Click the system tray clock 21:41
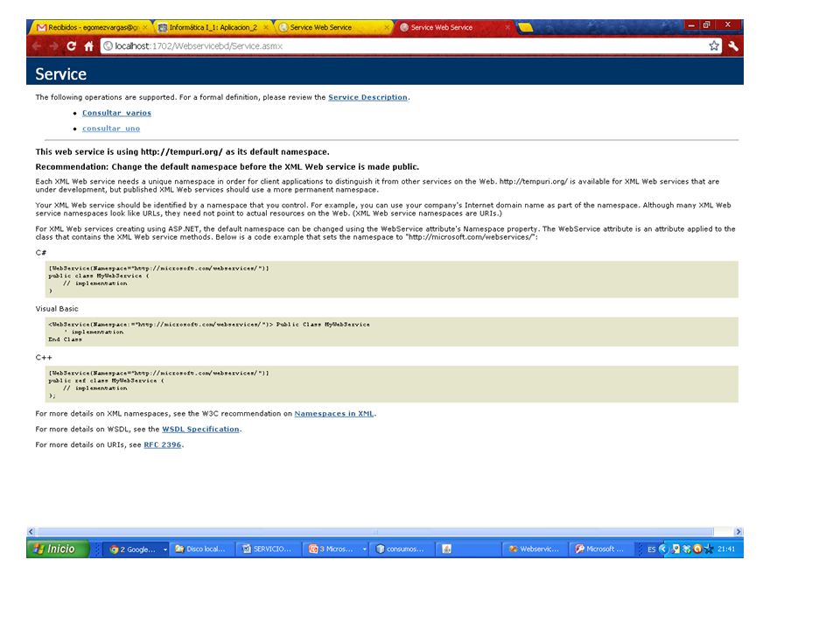Screen dimensions: 840x630 [726, 549]
